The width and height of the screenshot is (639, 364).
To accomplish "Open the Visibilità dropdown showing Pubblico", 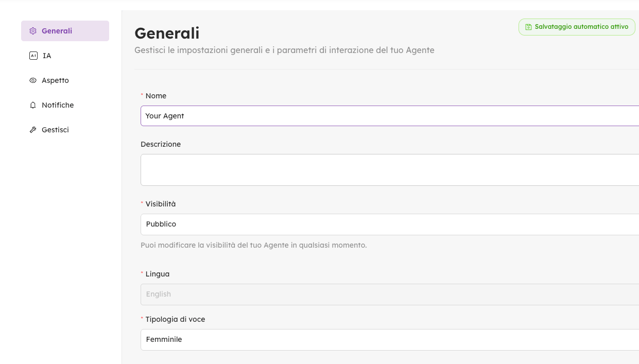I will click(389, 224).
